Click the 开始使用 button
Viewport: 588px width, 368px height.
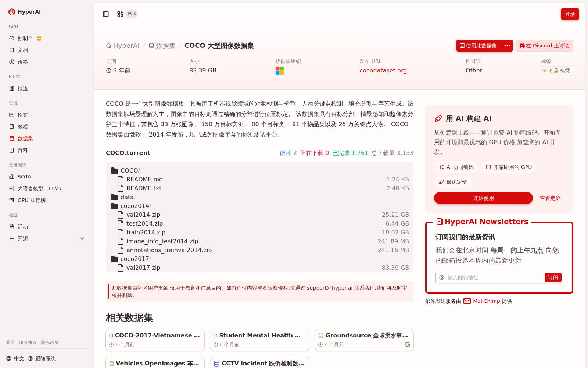[483, 198]
